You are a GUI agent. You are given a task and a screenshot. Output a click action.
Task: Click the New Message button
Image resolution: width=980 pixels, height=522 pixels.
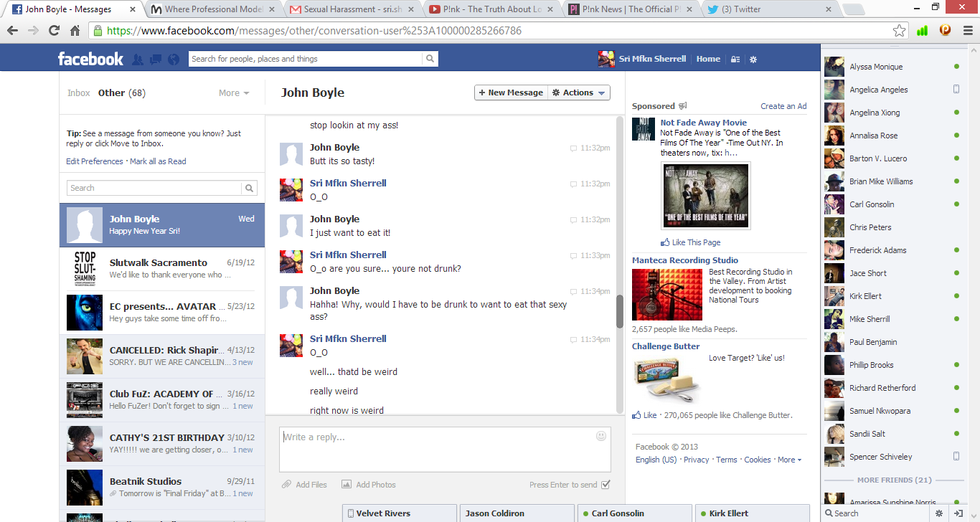(x=511, y=92)
